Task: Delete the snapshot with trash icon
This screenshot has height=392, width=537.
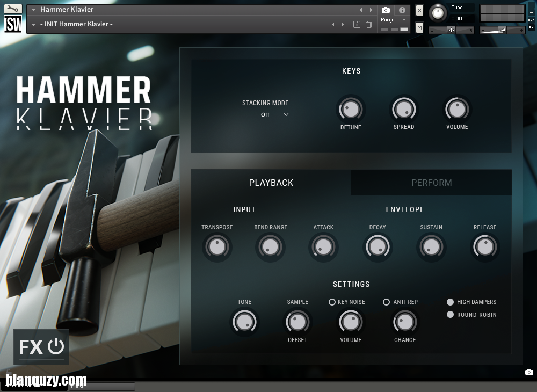Action: pos(369,24)
